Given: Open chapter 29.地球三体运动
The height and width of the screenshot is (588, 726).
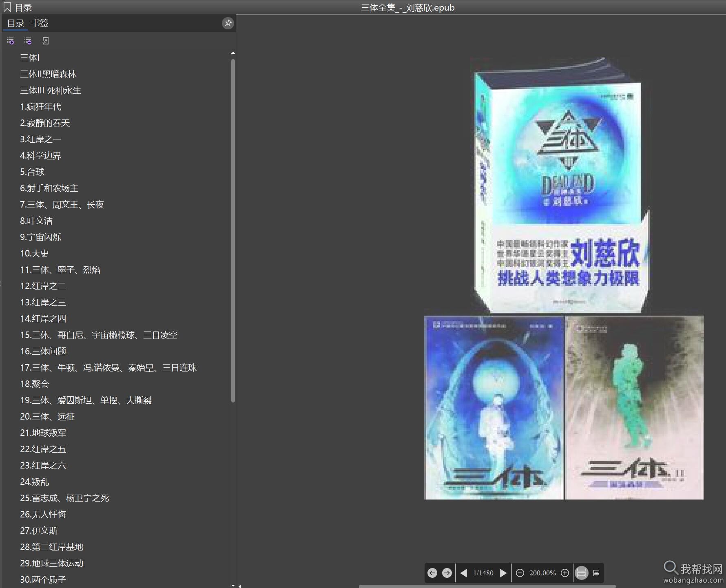Looking at the screenshot, I should (51, 564).
